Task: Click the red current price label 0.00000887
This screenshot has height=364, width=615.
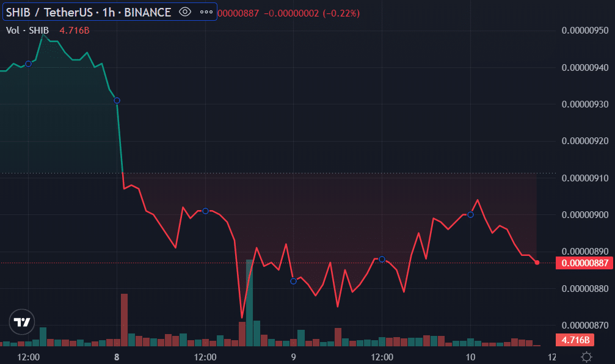Action: point(584,263)
